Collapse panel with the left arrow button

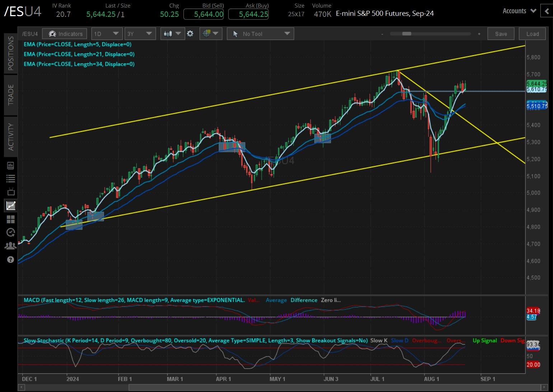pos(547,11)
